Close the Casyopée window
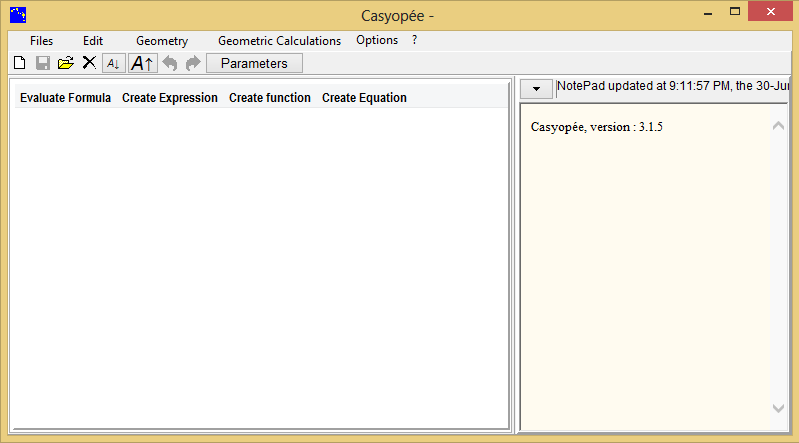Screen dimensions: 799x443 point(770,12)
